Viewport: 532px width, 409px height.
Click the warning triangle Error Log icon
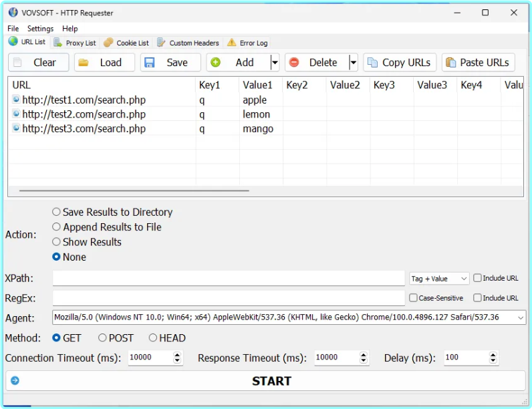pyautogui.click(x=231, y=42)
